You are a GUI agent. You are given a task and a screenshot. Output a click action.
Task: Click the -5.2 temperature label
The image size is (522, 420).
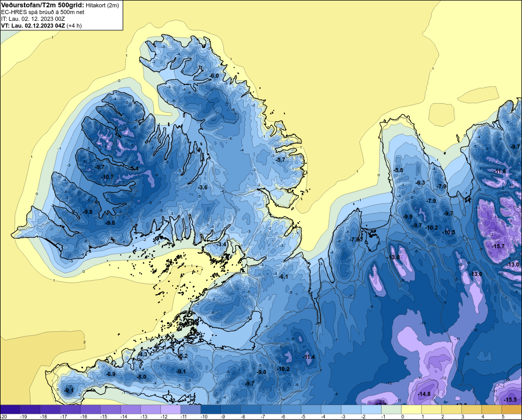pos(183,356)
